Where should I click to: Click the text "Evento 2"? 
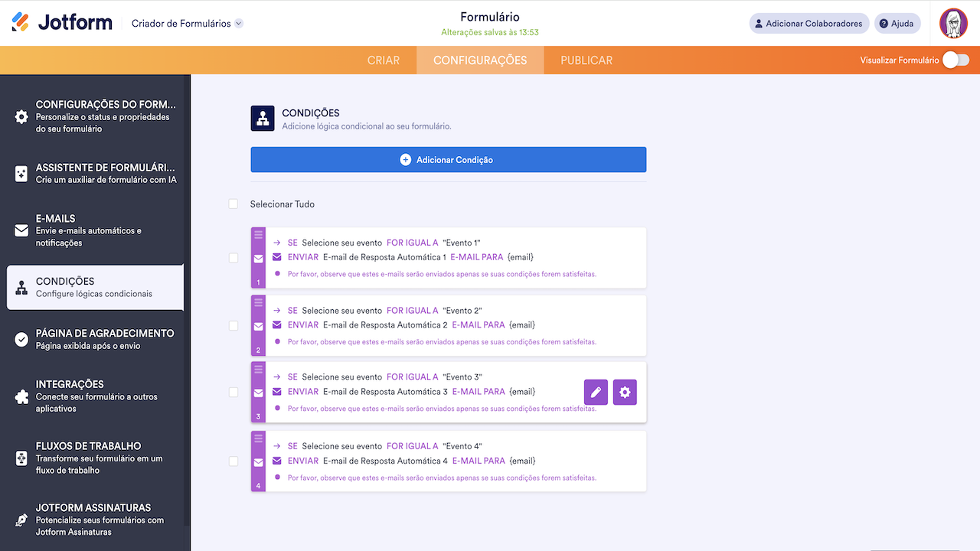click(462, 311)
